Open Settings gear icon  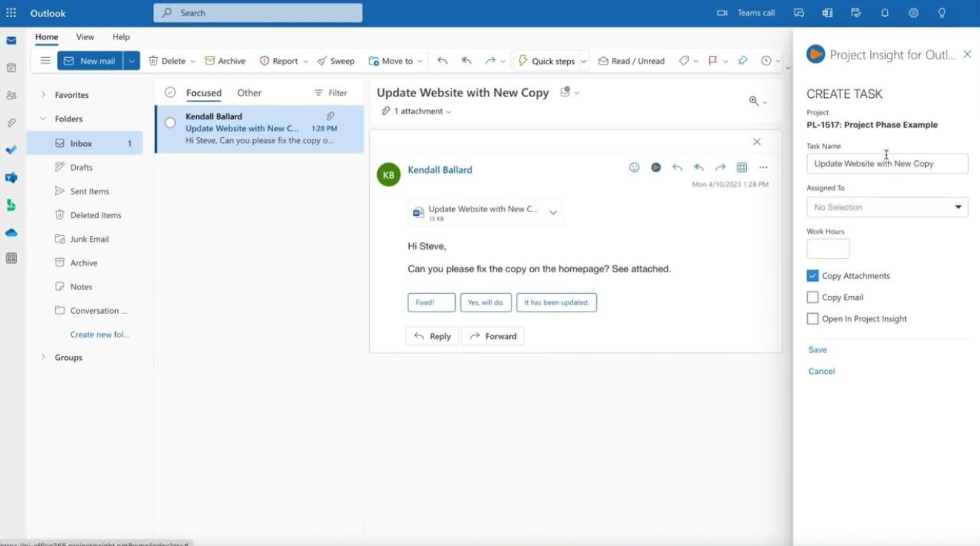[x=913, y=13]
